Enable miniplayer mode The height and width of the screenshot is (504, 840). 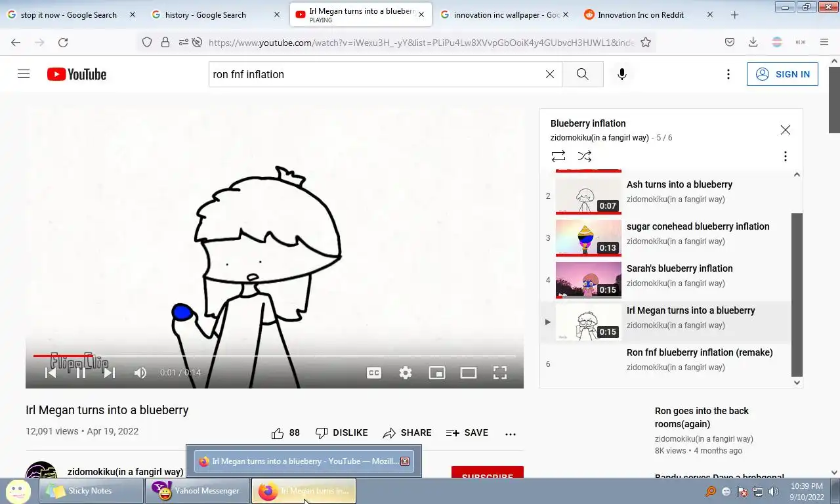437,373
